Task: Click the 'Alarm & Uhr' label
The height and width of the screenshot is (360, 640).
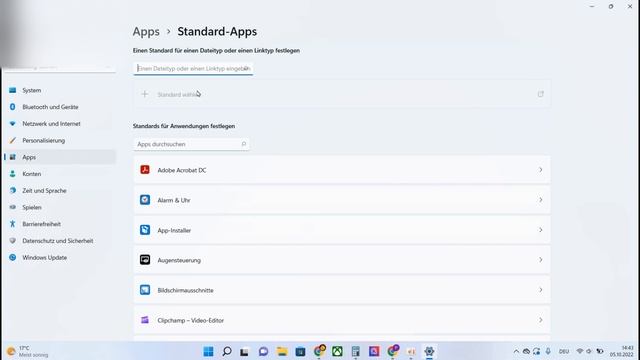Action: [174, 200]
